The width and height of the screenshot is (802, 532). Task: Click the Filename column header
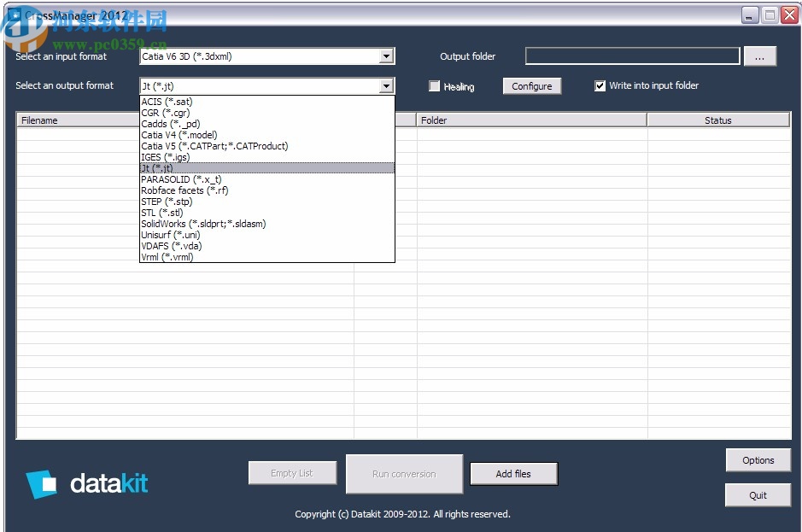[39, 120]
